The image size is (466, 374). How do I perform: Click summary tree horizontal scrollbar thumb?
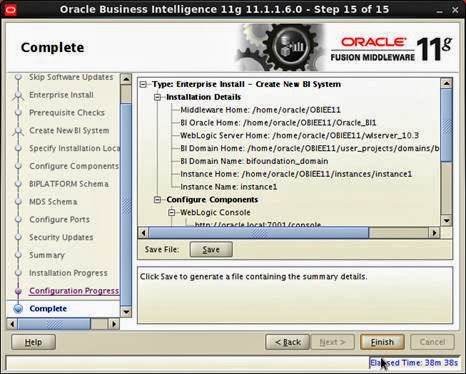point(259,233)
